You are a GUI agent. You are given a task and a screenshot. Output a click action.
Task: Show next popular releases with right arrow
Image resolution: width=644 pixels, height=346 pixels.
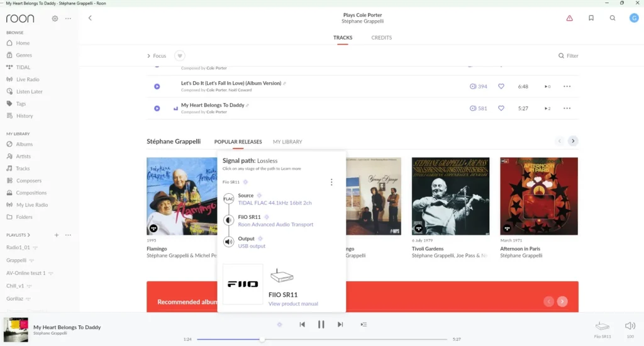(573, 141)
